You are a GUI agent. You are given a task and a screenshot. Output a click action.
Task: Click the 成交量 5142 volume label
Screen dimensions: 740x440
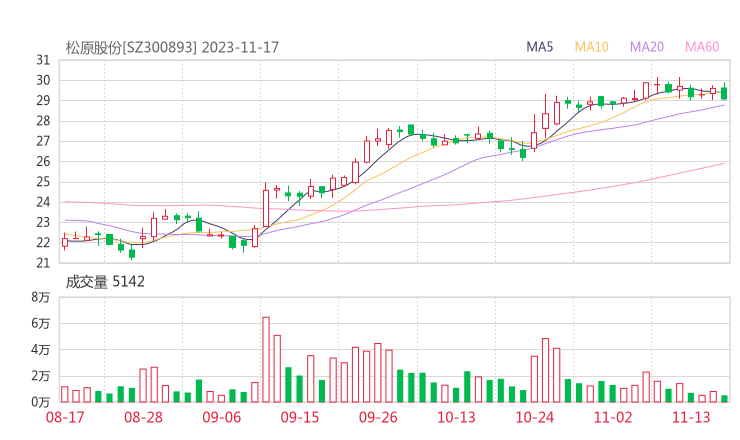pyautogui.click(x=105, y=282)
